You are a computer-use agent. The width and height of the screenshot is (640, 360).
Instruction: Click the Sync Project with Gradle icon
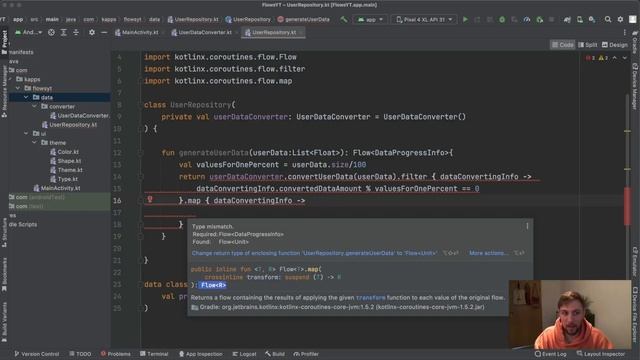(x=567, y=19)
